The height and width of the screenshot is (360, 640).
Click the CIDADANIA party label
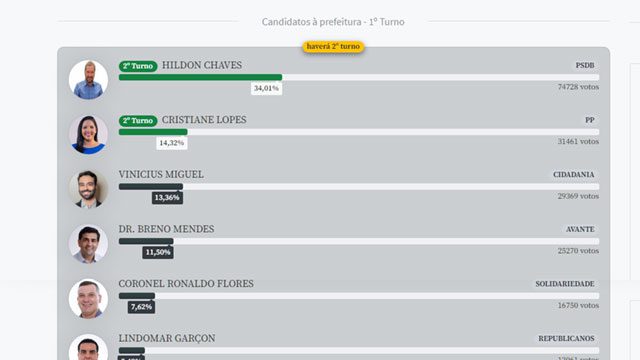pos(573,175)
